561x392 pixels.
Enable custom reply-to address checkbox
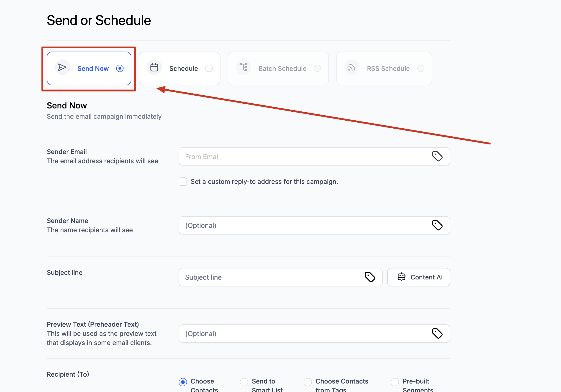[x=183, y=182]
